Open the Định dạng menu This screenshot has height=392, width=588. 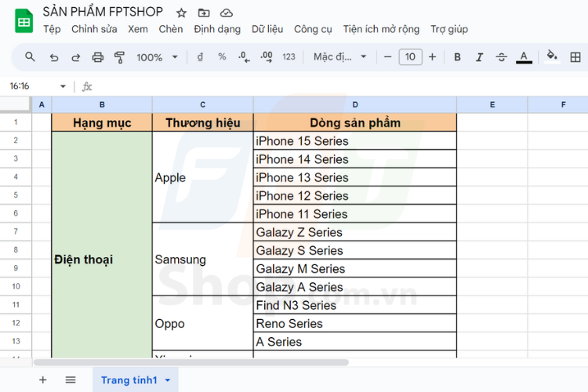pos(217,29)
